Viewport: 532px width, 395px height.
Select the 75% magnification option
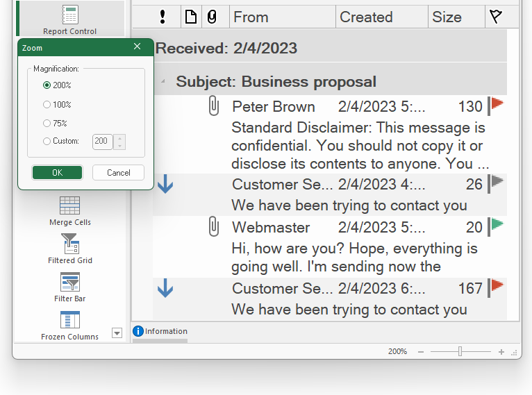tap(47, 124)
